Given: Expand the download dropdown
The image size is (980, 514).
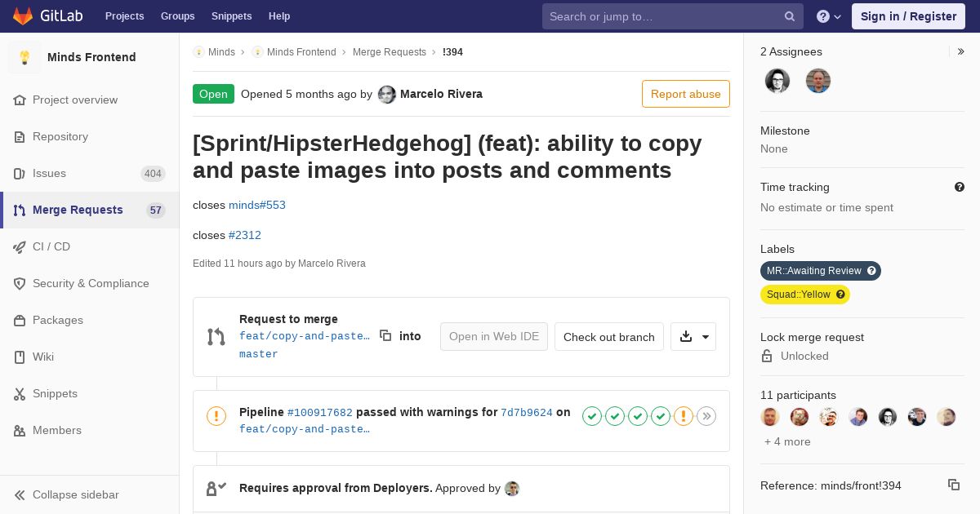Looking at the screenshot, I should tap(693, 337).
